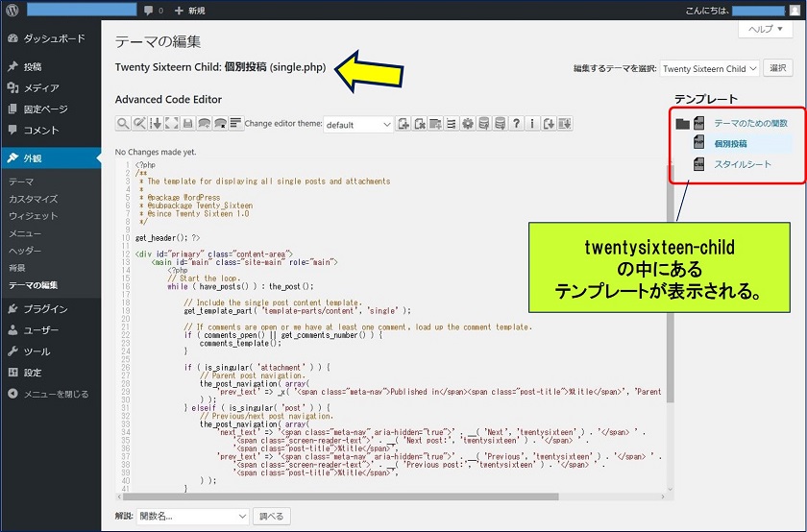Open 設定 menu in sidebar

[50, 373]
